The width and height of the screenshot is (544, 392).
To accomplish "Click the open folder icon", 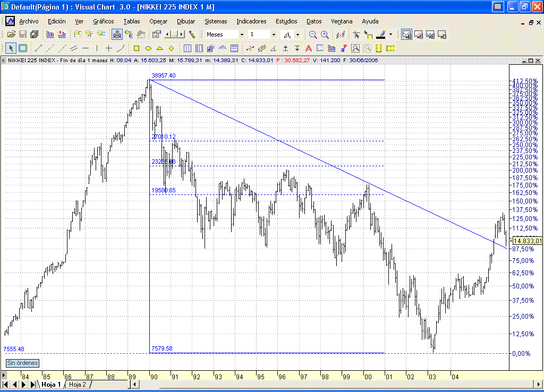I will pyautogui.click(x=11, y=35).
